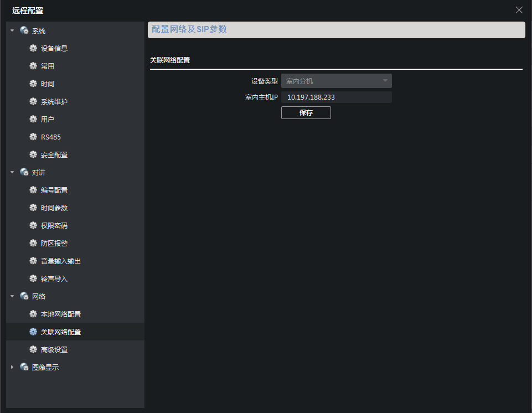Open the 设备类型 dropdown

(x=336, y=81)
